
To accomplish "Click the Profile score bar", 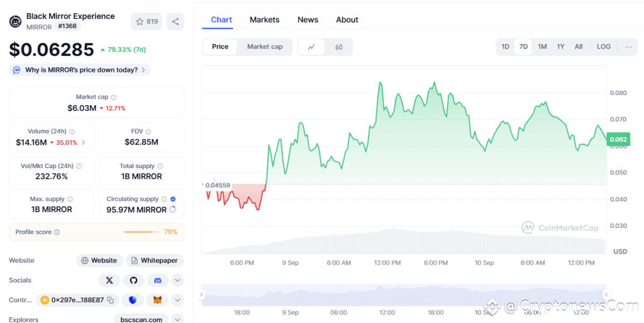I will tap(142, 232).
